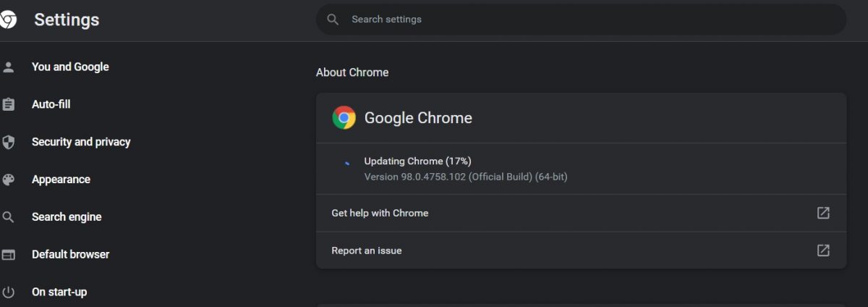The height and width of the screenshot is (307, 868).
Task: Navigate to Appearance settings
Action: tap(61, 180)
